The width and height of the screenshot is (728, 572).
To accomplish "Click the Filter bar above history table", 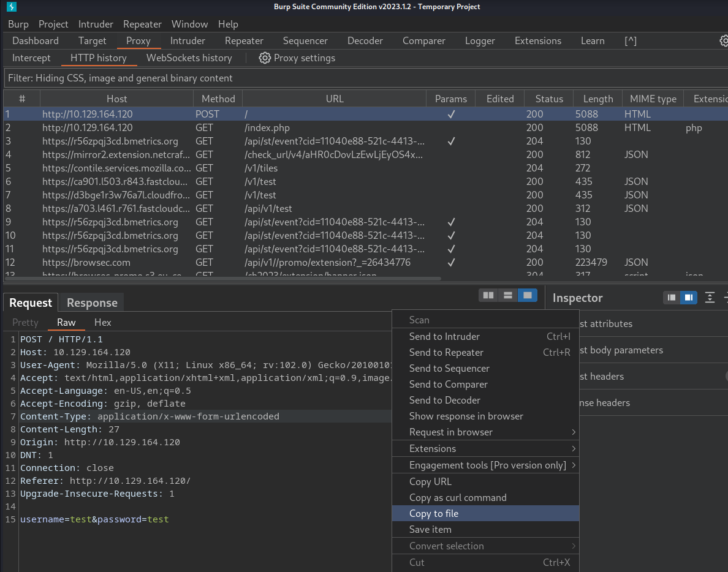I will (366, 78).
